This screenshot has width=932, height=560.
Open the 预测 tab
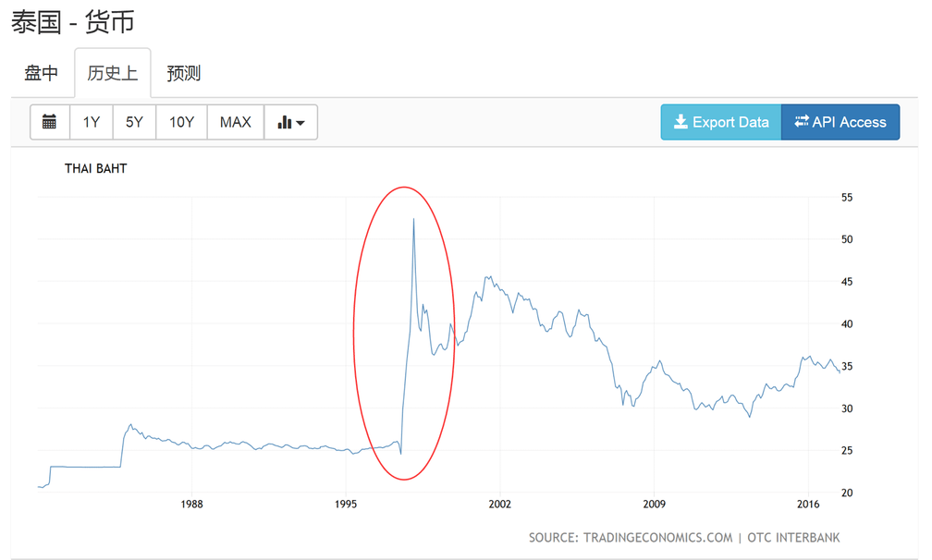[183, 73]
